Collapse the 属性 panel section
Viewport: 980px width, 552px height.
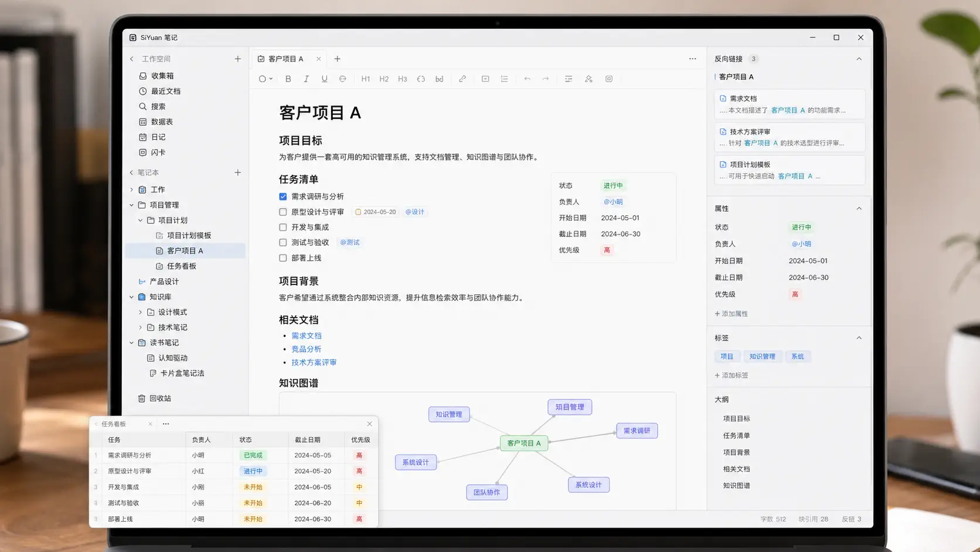(859, 208)
